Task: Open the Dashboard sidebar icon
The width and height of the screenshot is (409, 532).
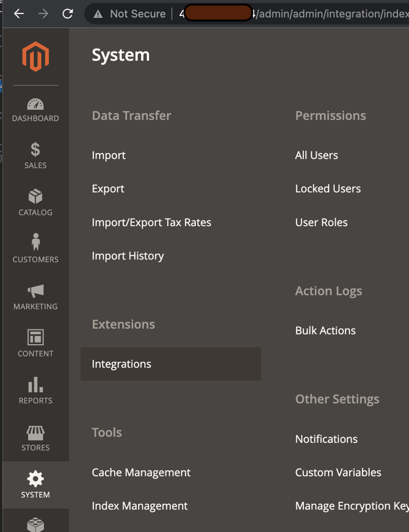Action: [35, 104]
